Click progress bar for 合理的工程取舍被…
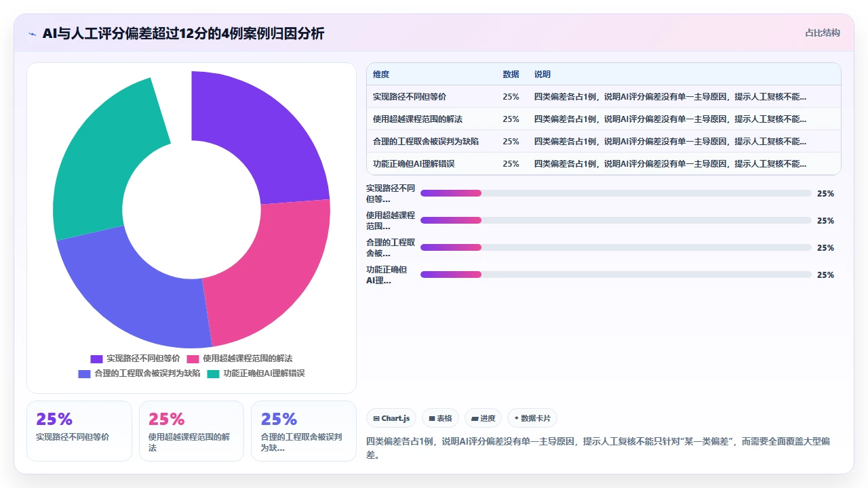The height and width of the screenshot is (488, 868). click(x=616, y=247)
